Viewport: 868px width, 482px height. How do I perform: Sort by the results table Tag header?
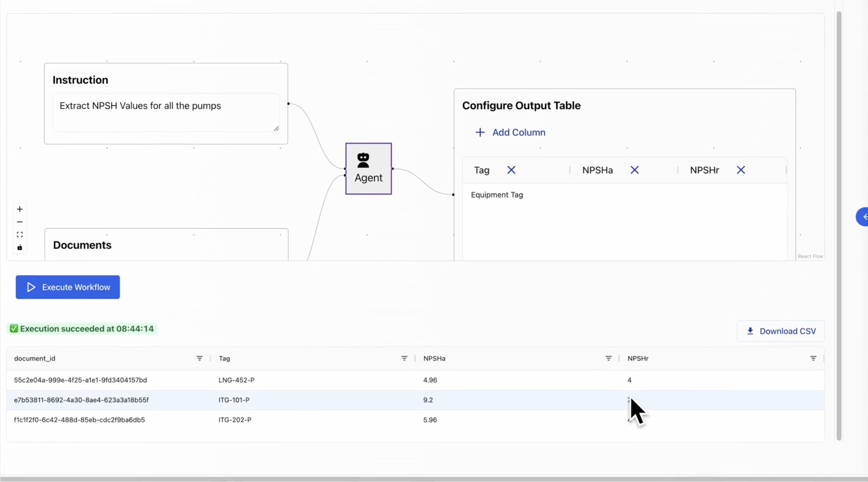coord(224,358)
